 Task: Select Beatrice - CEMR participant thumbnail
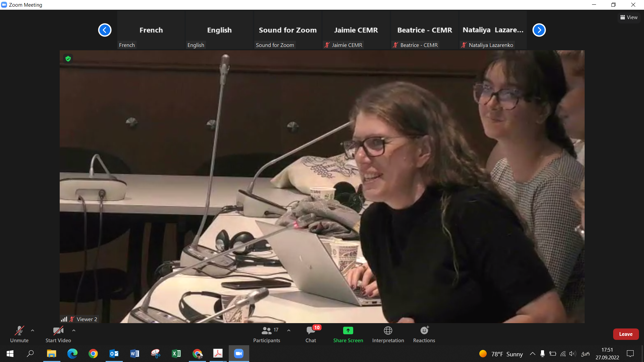(425, 30)
